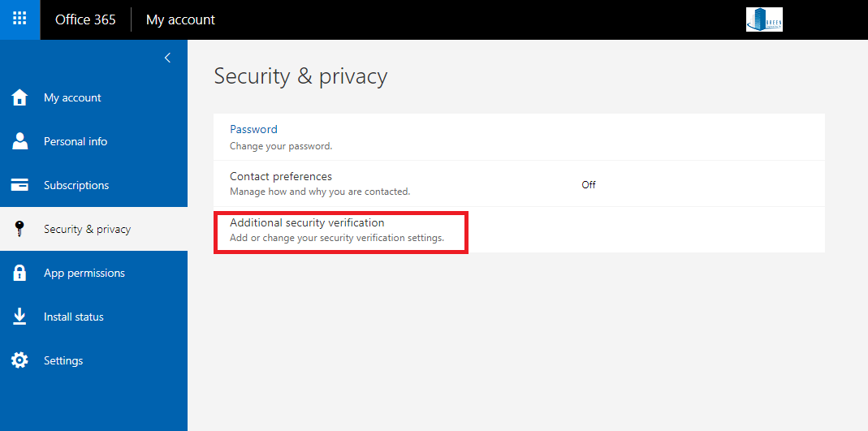
Task: Click the key icon for Security & privacy
Action: click(x=19, y=229)
